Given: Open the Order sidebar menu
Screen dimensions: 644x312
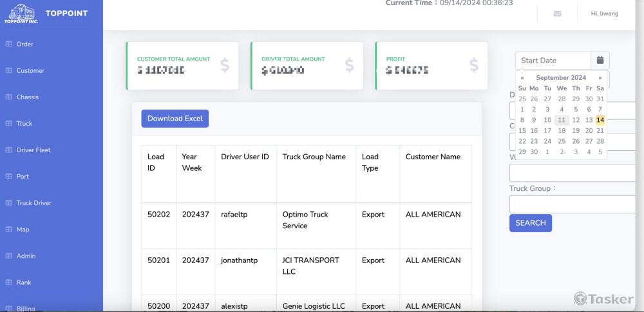Looking at the screenshot, I should [x=24, y=44].
